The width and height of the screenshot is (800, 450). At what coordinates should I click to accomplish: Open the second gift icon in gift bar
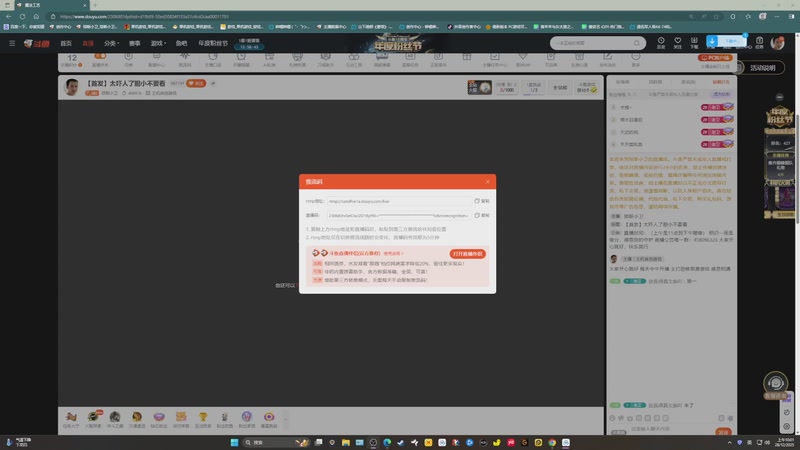(93, 419)
